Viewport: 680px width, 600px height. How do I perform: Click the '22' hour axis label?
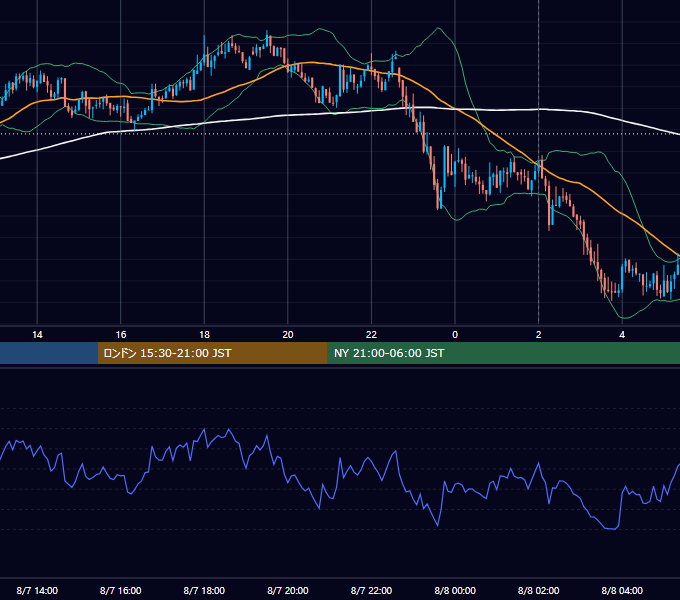371,335
